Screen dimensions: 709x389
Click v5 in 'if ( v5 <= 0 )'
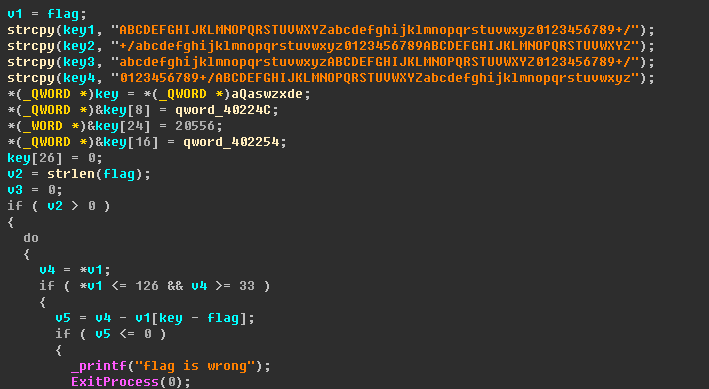coord(103,334)
